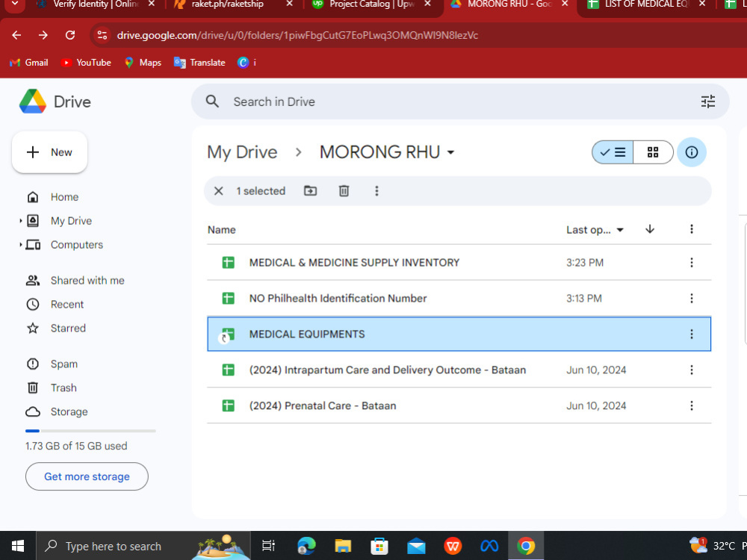The image size is (747, 560).
Task: Open the Chrome tab search dropdown
Action: coord(15,4)
